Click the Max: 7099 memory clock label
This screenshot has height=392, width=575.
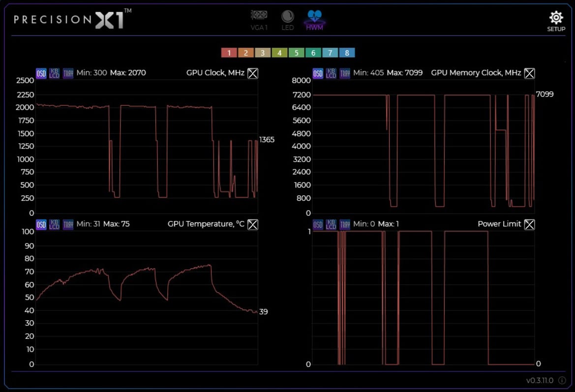click(x=404, y=73)
